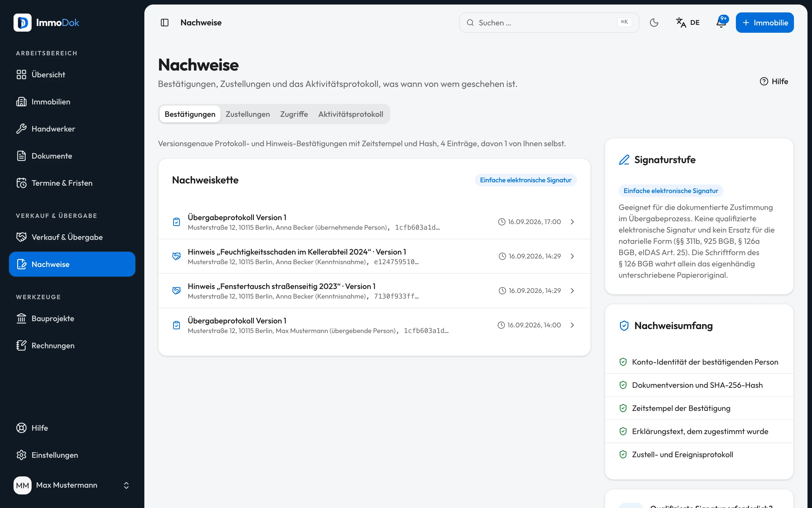Click handshake icon of Fenstertausch row
This screenshot has width=812, height=508.
click(176, 291)
